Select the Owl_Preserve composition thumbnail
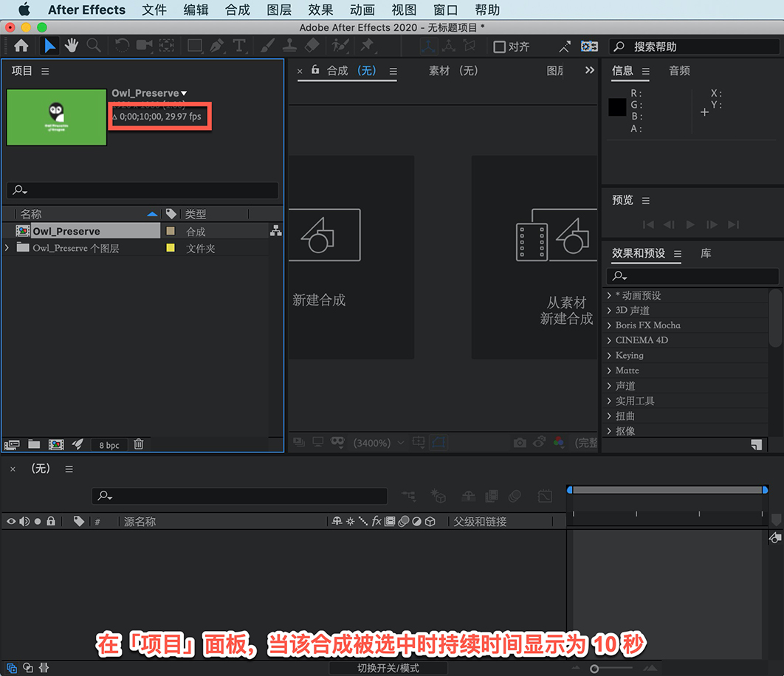This screenshot has height=676, width=784. (x=57, y=117)
